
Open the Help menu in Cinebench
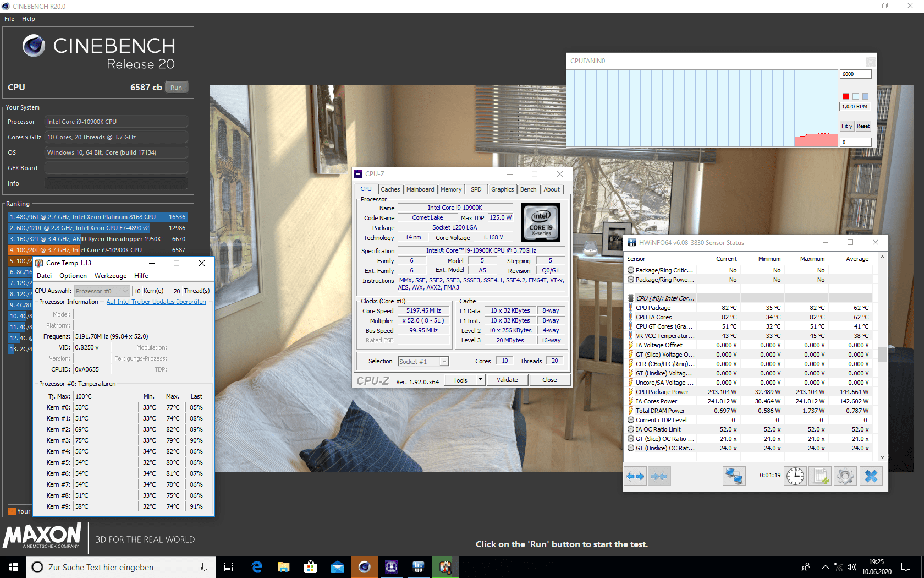click(x=29, y=19)
